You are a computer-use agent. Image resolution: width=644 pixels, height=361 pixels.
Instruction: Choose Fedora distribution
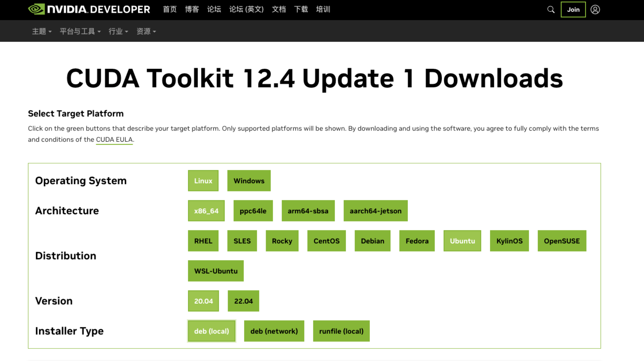point(417,241)
